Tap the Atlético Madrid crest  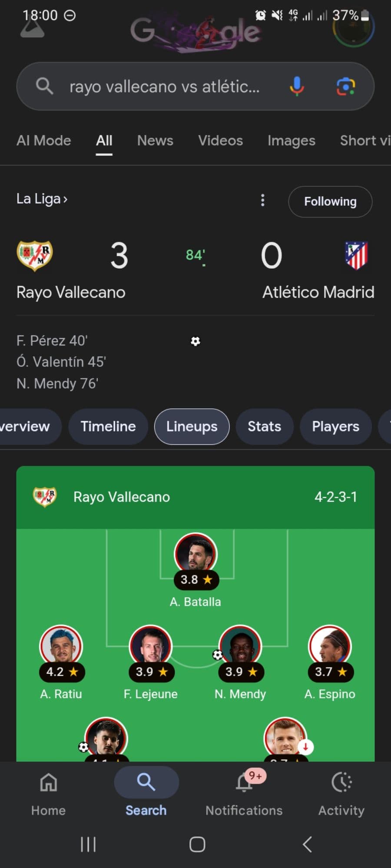(x=356, y=255)
